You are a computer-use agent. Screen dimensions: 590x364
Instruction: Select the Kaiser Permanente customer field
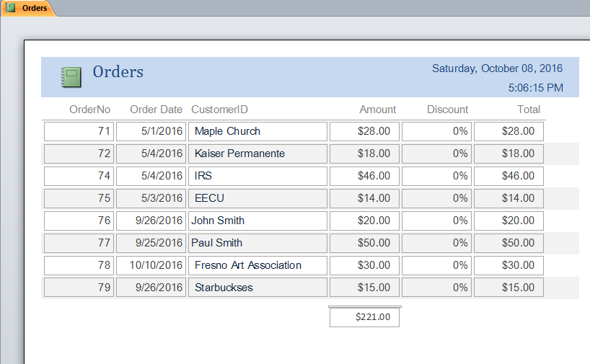click(x=257, y=154)
